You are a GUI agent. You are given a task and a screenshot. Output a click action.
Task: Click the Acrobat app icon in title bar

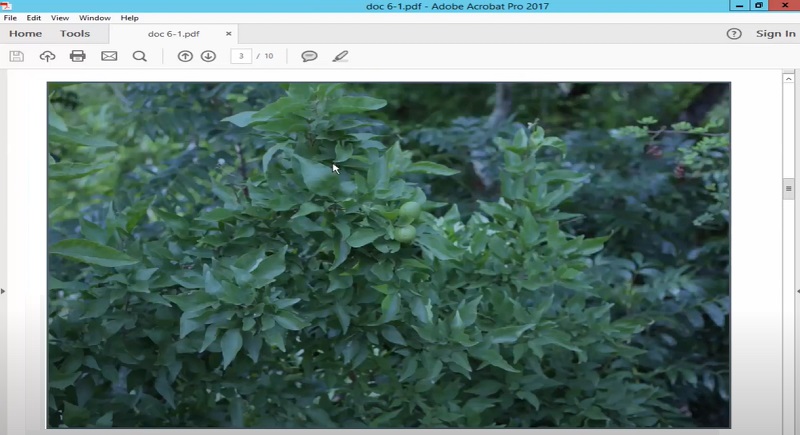(x=6, y=6)
